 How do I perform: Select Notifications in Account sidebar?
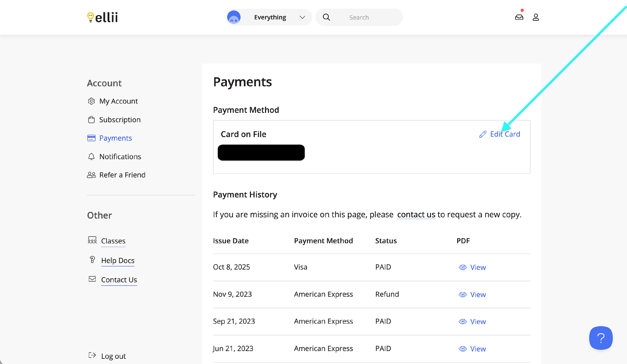click(120, 157)
